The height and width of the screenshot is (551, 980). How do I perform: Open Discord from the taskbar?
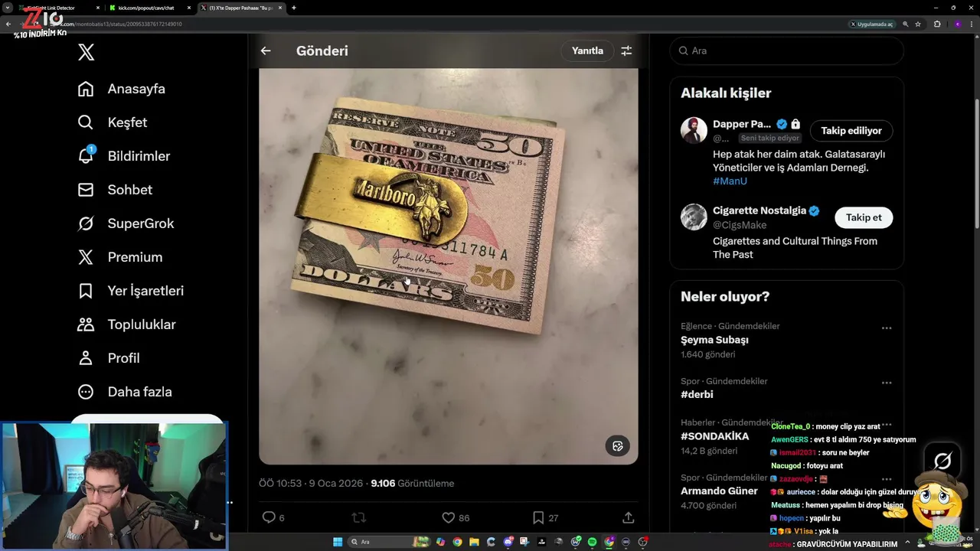[x=508, y=542]
